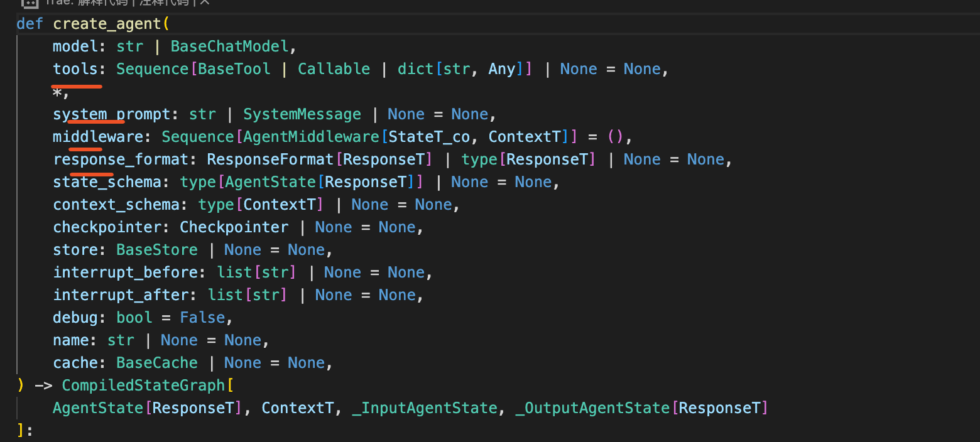Click the asterisk keyword-only separator
The image size is (980, 442).
[57, 92]
